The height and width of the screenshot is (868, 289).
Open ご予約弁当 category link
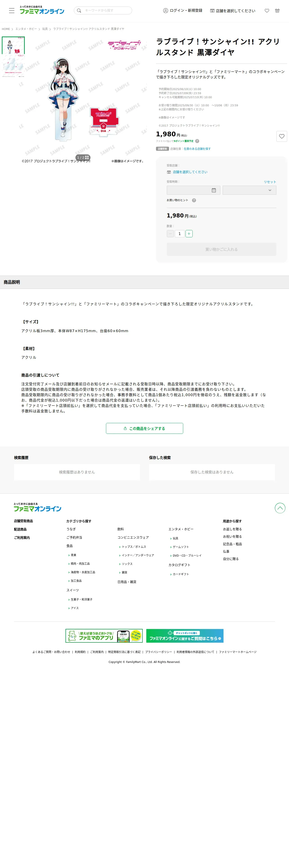74,537
